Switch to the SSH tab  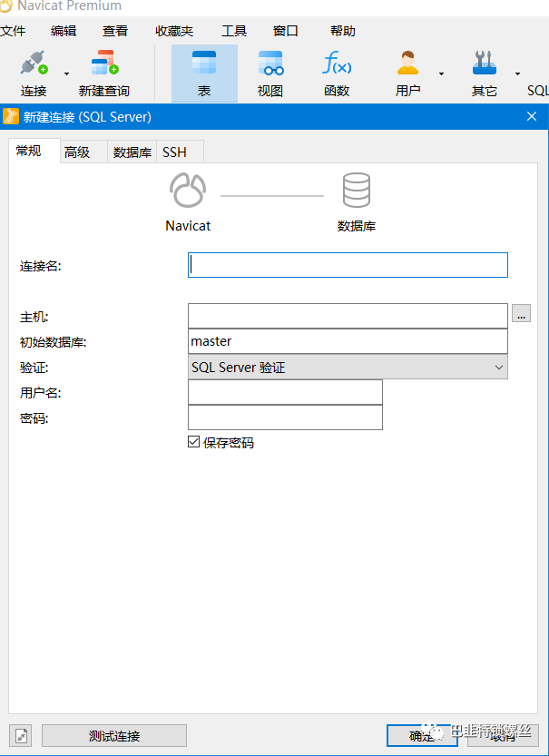(x=180, y=152)
